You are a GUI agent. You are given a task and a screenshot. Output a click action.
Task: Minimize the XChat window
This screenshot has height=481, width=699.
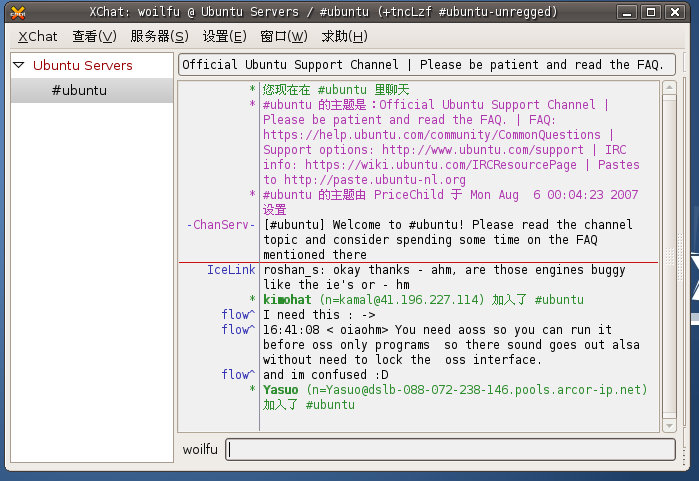627,13
